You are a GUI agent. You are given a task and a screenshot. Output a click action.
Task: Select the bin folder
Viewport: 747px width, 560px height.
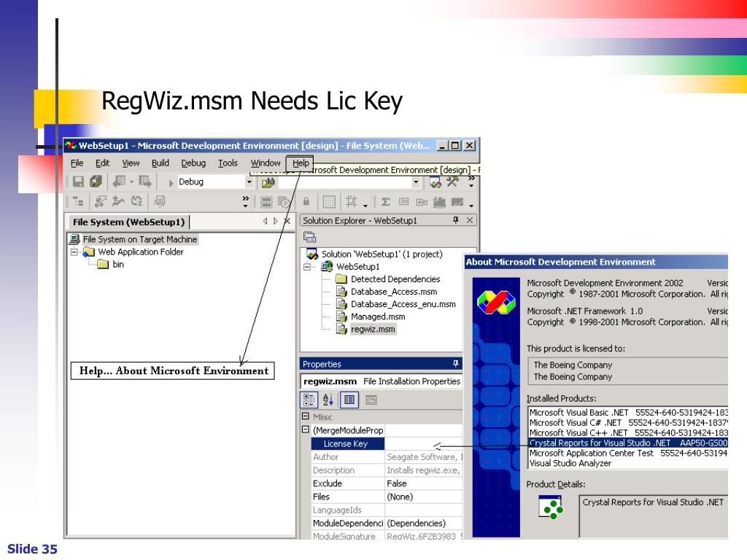pos(118,264)
